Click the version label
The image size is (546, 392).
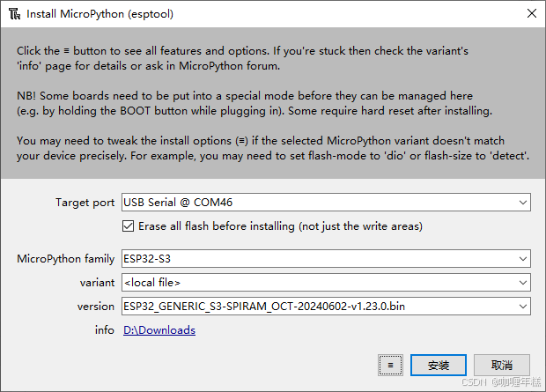96,307
